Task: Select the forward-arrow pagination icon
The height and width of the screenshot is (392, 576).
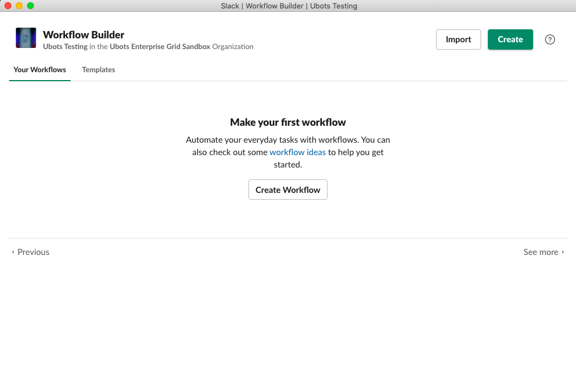Action: 564,252
